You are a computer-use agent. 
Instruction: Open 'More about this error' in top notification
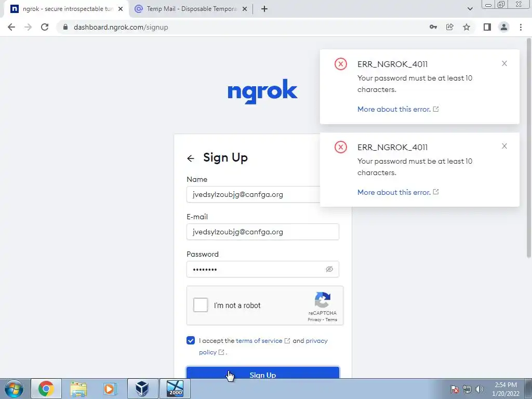[398, 109]
